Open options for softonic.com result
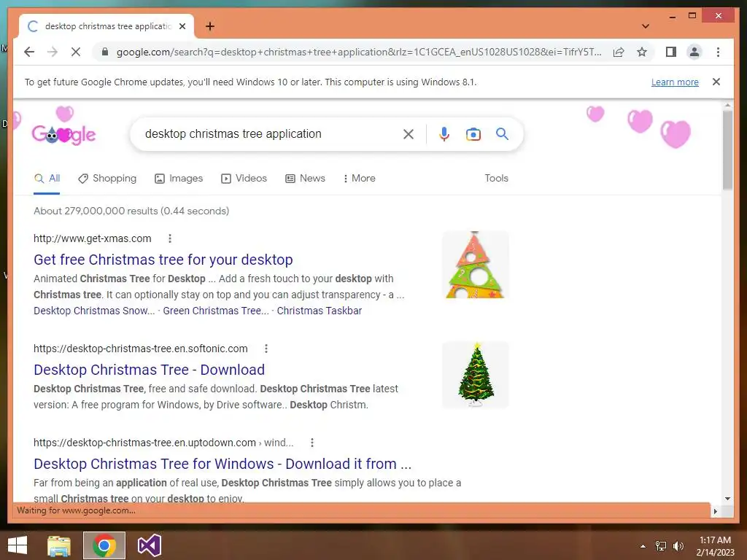 (x=266, y=349)
